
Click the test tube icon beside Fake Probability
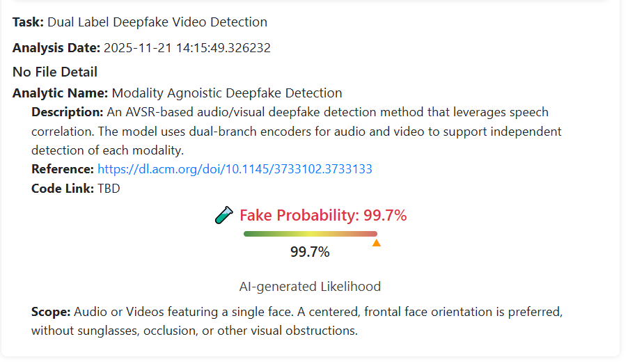224,216
